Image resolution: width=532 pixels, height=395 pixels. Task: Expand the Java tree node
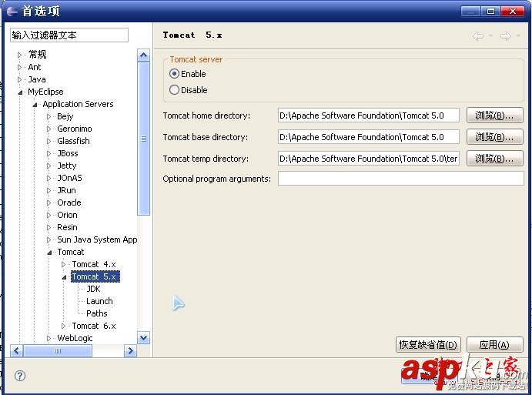[19, 79]
